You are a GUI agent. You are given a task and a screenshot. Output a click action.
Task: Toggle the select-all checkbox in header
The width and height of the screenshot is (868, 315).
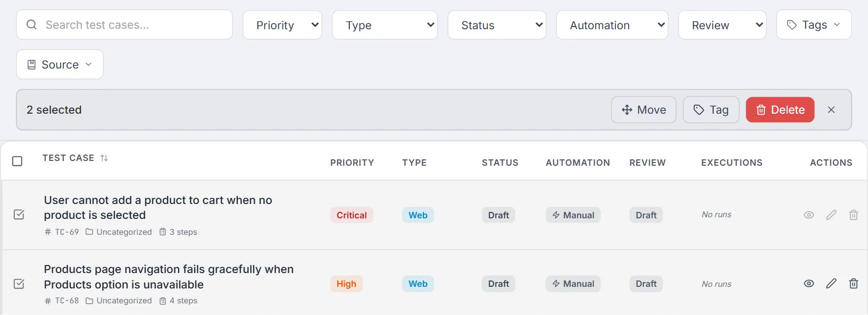pos(17,161)
